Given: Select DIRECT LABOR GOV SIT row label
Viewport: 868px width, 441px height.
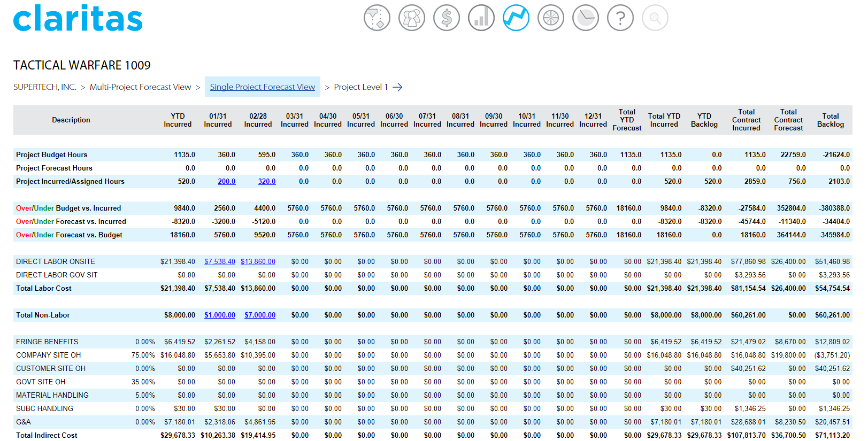Looking at the screenshot, I should click(x=57, y=275).
